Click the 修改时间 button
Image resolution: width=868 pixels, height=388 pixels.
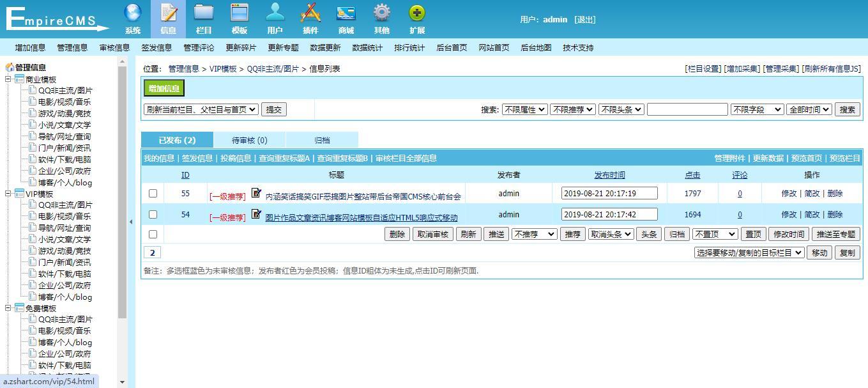(788, 234)
